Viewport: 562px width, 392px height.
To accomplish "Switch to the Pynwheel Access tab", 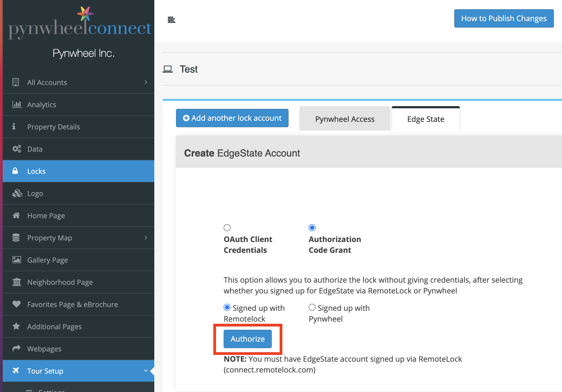I will pyautogui.click(x=345, y=119).
